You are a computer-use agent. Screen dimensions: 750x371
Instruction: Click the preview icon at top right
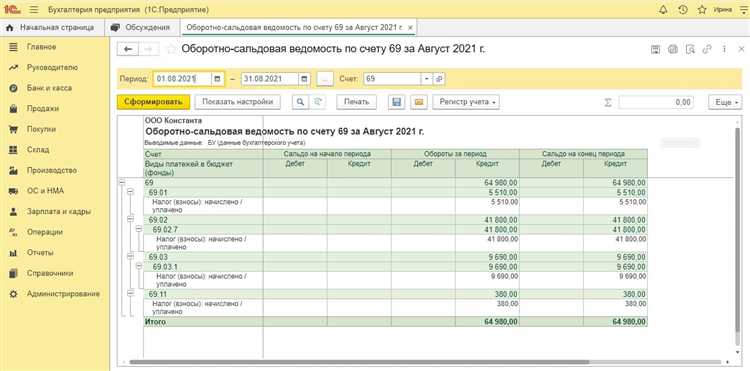tap(690, 49)
